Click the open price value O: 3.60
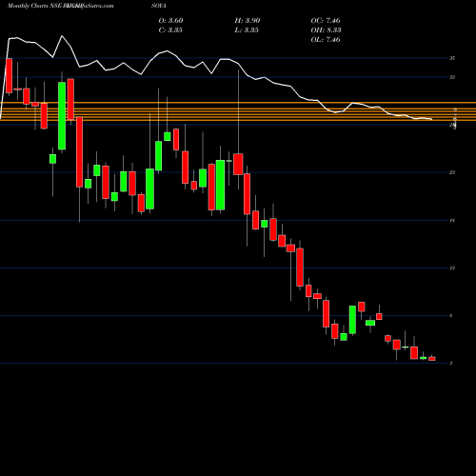Image resolution: width=476 pixels, height=476 pixels. coord(170,21)
